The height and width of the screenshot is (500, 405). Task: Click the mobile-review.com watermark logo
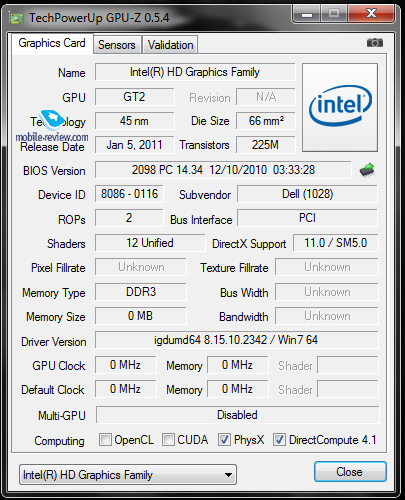[x=52, y=126]
